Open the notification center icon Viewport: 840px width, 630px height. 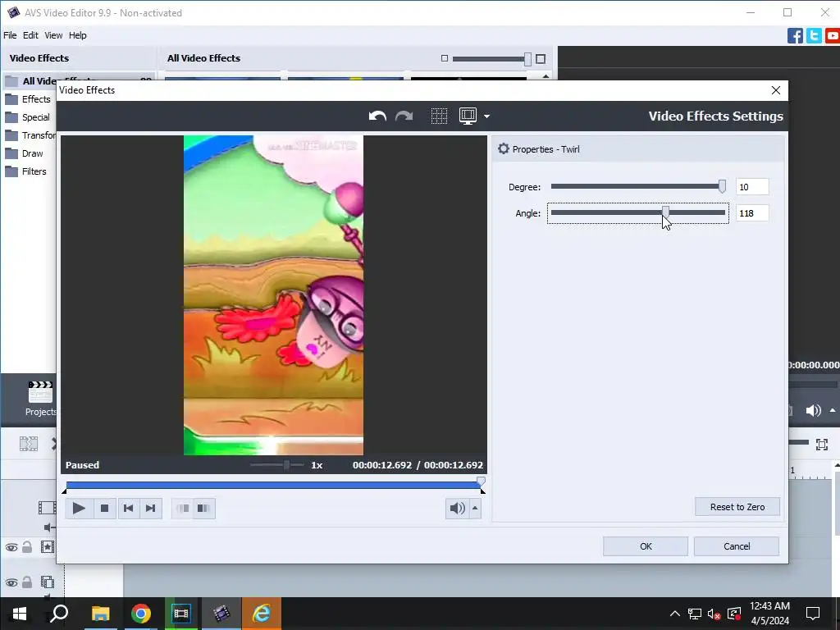(x=813, y=614)
